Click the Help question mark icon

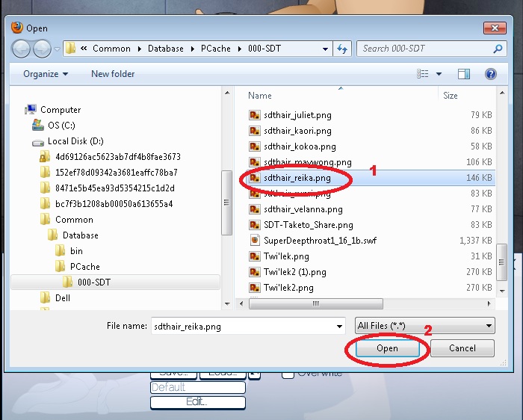coord(490,74)
